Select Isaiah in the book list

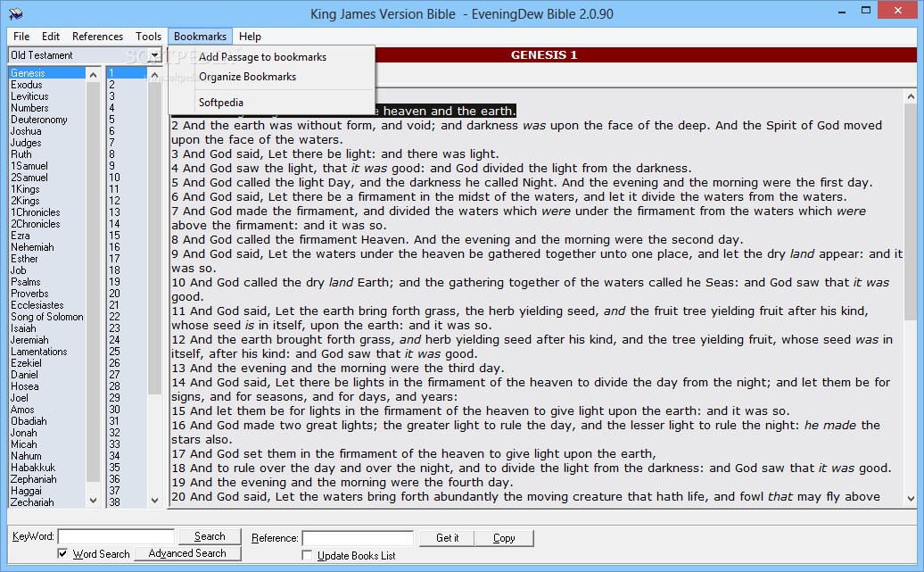coord(47,328)
